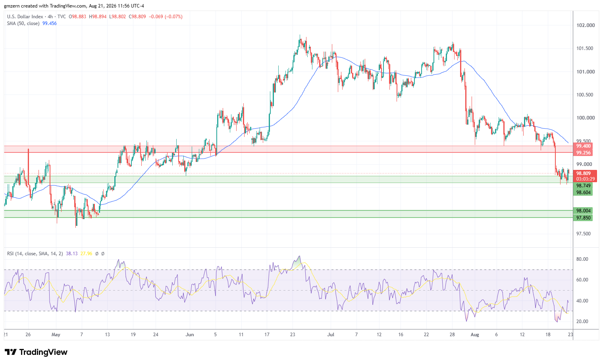Click the RSI value 38.13

pos(72,253)
